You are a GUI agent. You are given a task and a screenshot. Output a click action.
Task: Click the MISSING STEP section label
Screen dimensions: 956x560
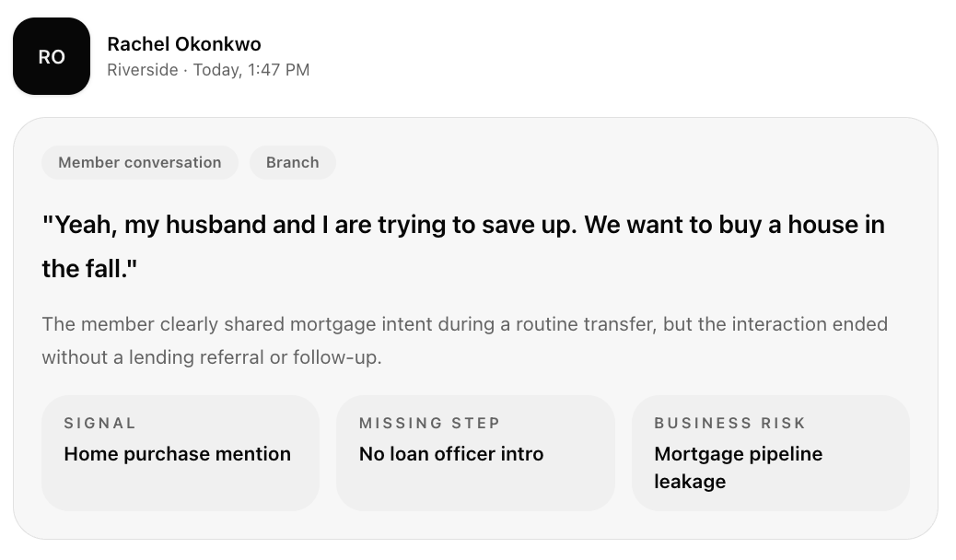(x=429, y=423)
